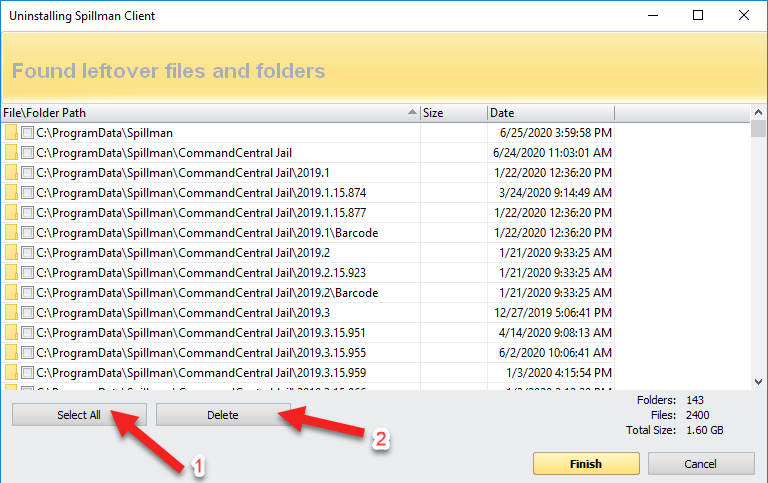
Task: Select the date 6/25/2020 3:59:58 PM
Action: (555, 133)
